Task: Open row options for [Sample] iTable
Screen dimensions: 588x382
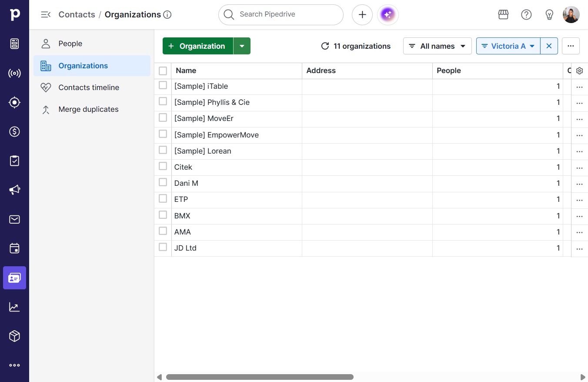Action: point(579,87)
